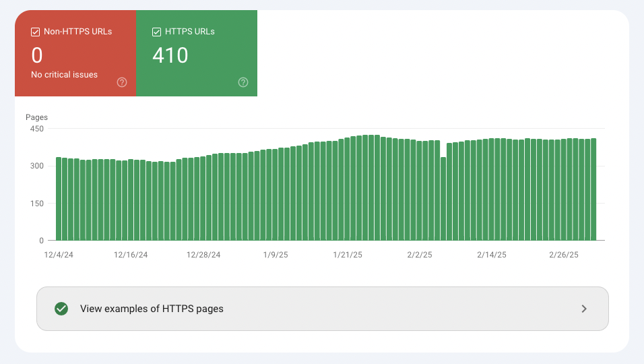Click the Pages axis title
The width and height of the screenshot is (644, 364).
click(x=36, y=117)
